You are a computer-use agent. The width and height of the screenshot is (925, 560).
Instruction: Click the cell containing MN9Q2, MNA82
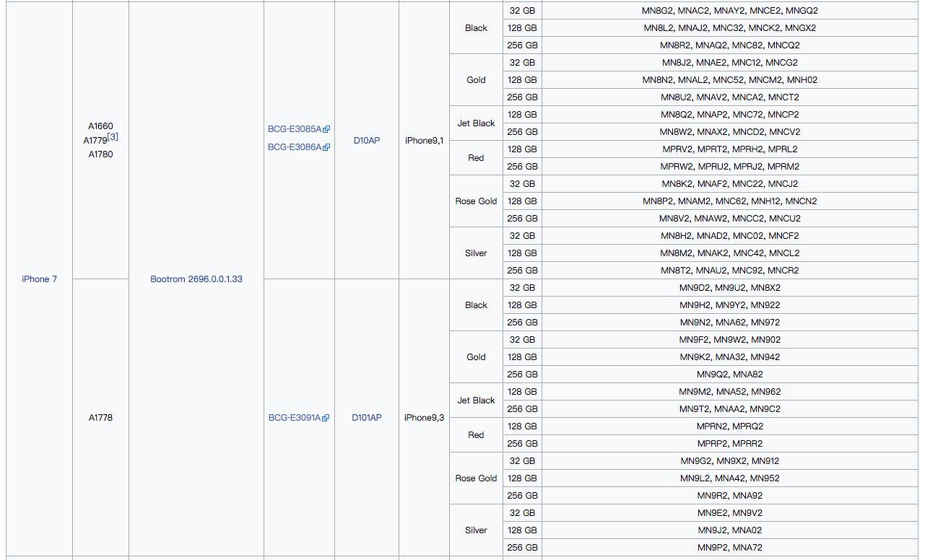tap(729, 375)
